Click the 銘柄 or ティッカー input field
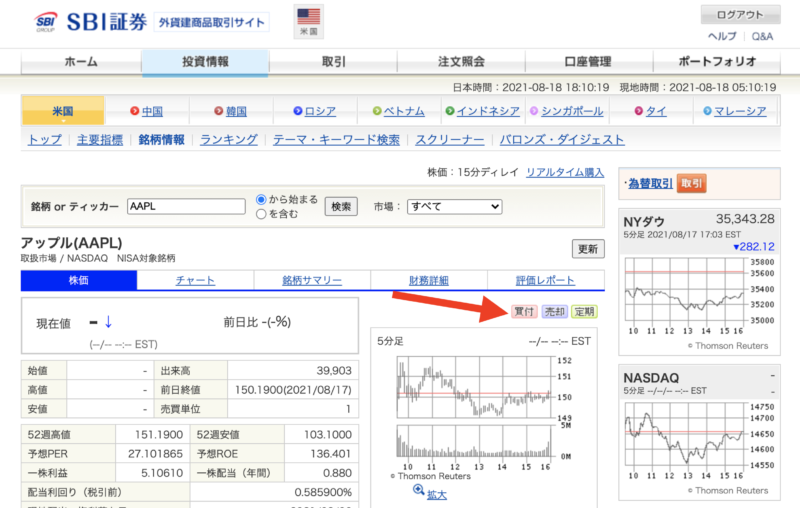This screenshot has width=800, height=508. (x=186, y=206)
